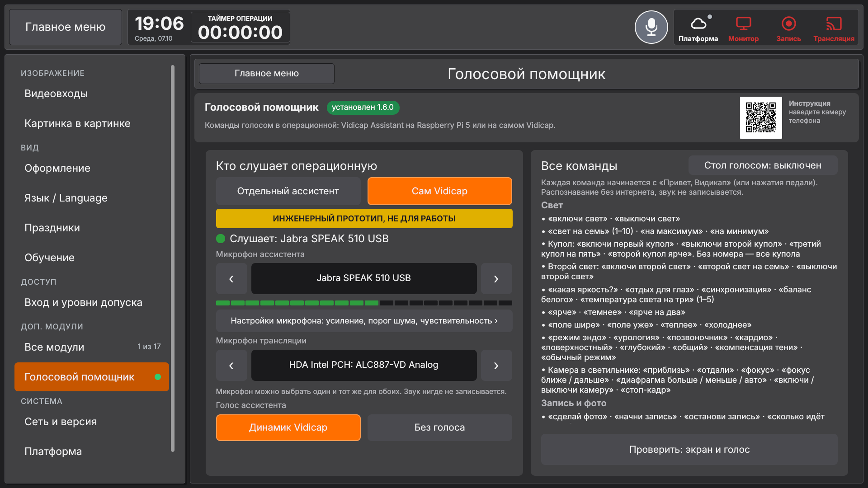Click the Jabra SPEAK 510 USB microphone field
The width and height of the screenshot is (868, 488).
click(364, 278)
